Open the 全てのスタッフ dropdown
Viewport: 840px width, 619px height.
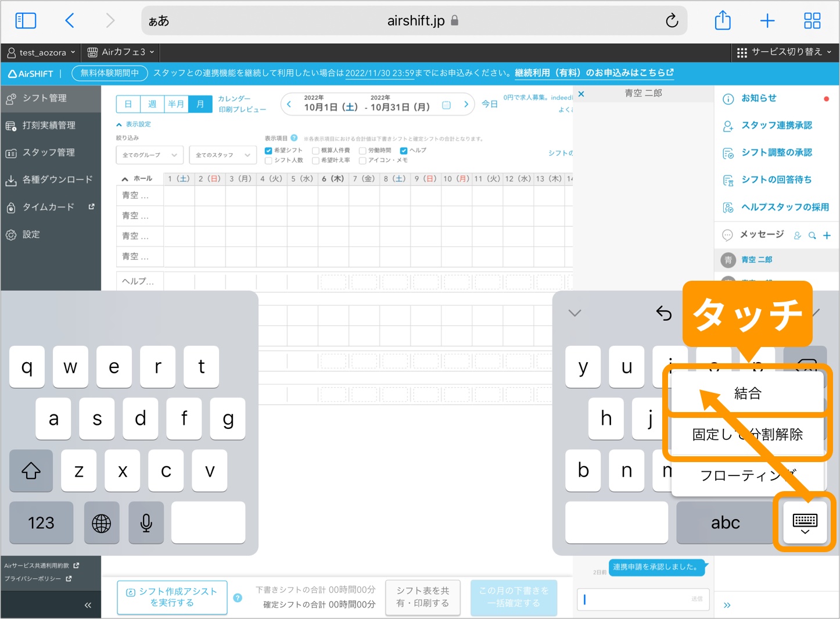click(x=222, y=155)
